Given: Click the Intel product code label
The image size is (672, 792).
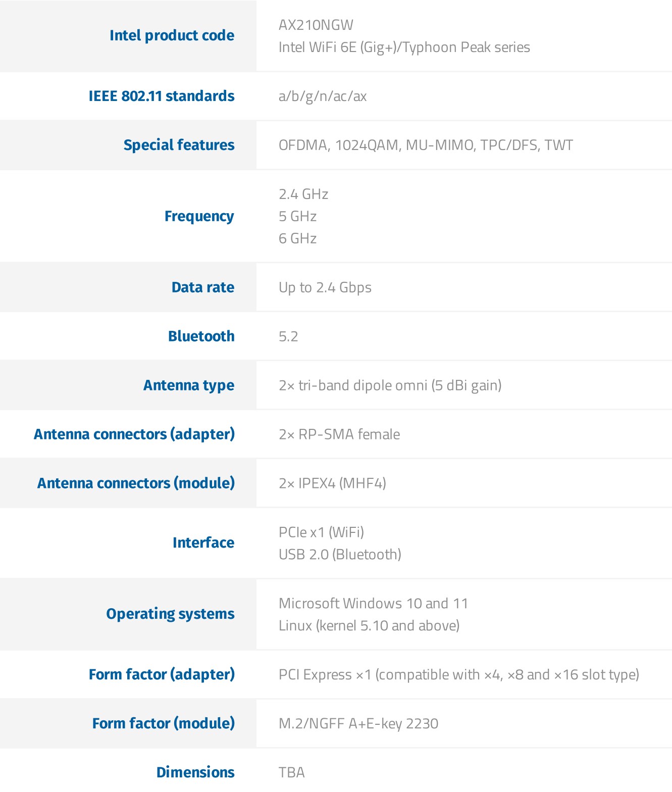Looking at the screenshot, I should [172, 35].
